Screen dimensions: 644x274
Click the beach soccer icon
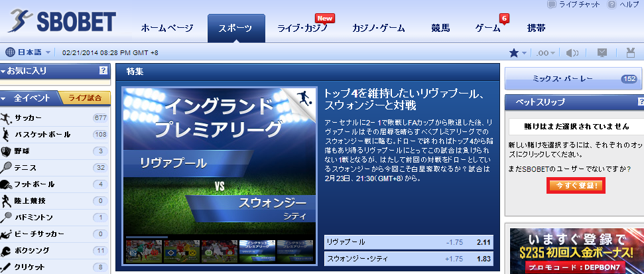point(6,234)
